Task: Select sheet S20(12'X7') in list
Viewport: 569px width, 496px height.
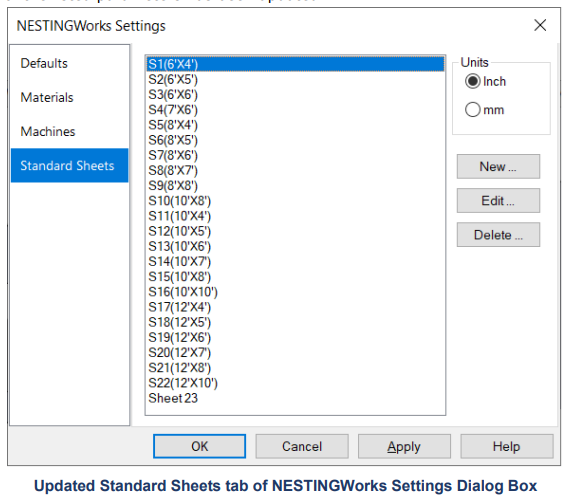Action: [295, 353]
